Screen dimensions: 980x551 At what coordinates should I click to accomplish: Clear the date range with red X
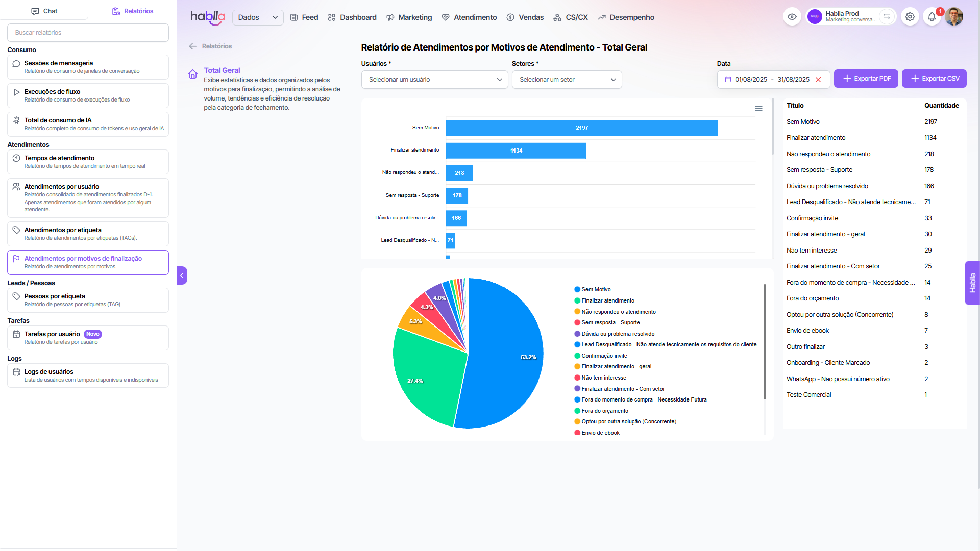[x=818, y=80]
